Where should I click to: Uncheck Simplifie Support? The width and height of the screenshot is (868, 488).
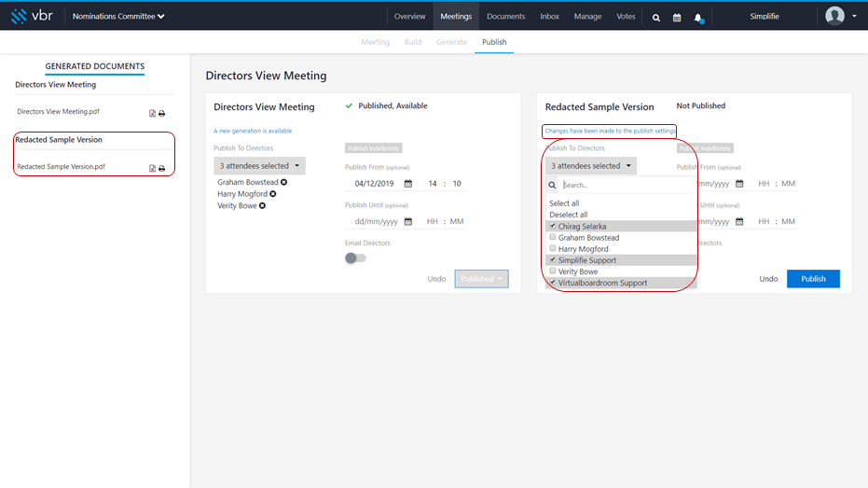pos(553,259)
